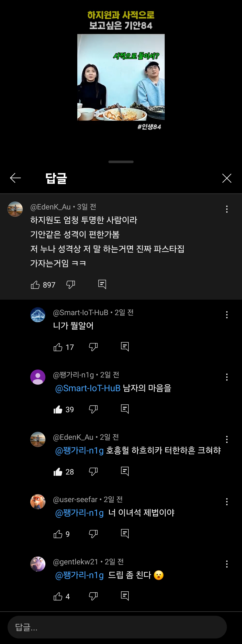This screenshot has height=644, width=242.
Task: Like the '니가 뭘알어' reply
Action: tap(58, 347)
